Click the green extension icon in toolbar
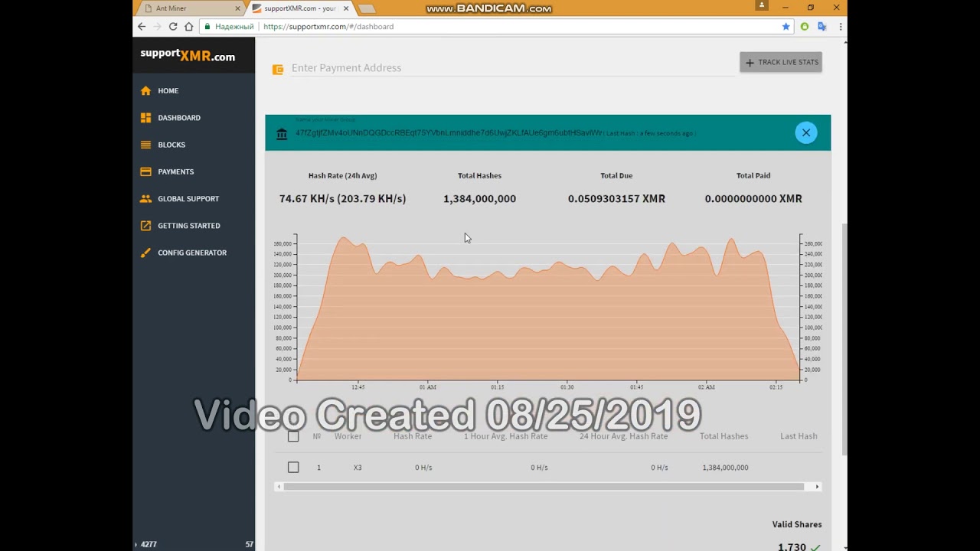The image size is (980, 551). coord(804,26)
